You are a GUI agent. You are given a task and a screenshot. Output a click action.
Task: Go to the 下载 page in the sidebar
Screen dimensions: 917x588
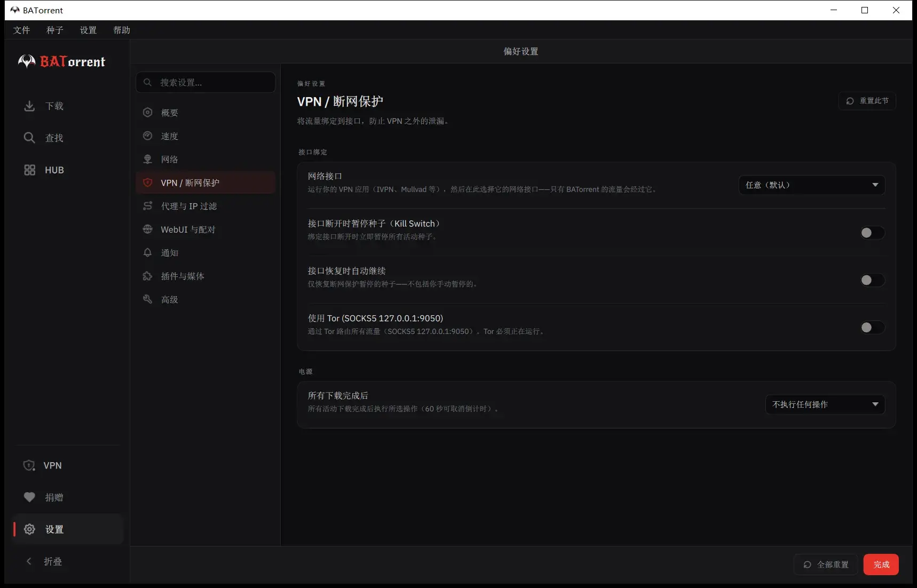coord(68,106)
